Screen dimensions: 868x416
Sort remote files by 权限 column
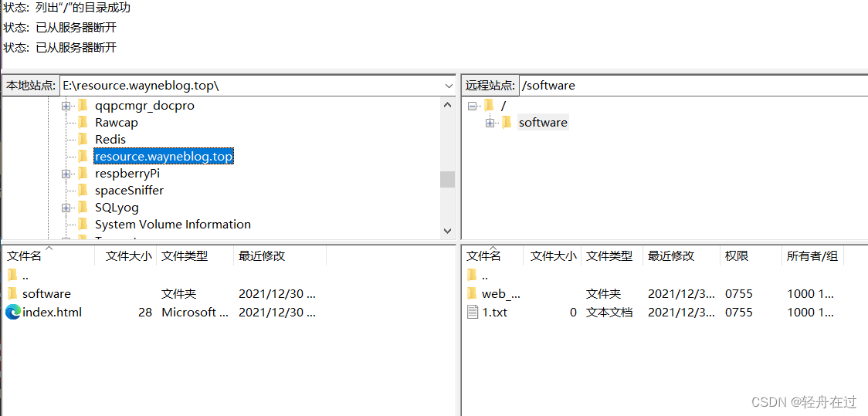point(737,256)
